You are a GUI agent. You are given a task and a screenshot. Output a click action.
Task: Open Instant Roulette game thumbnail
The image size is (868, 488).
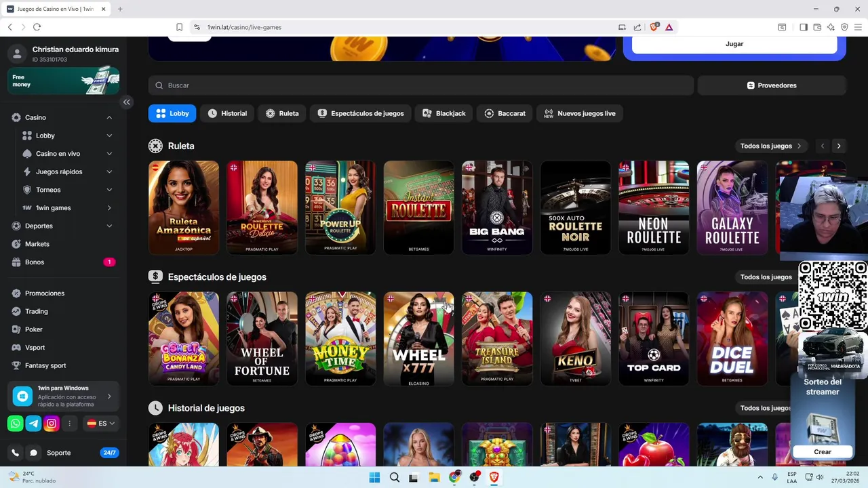click(x=418, y=207)
